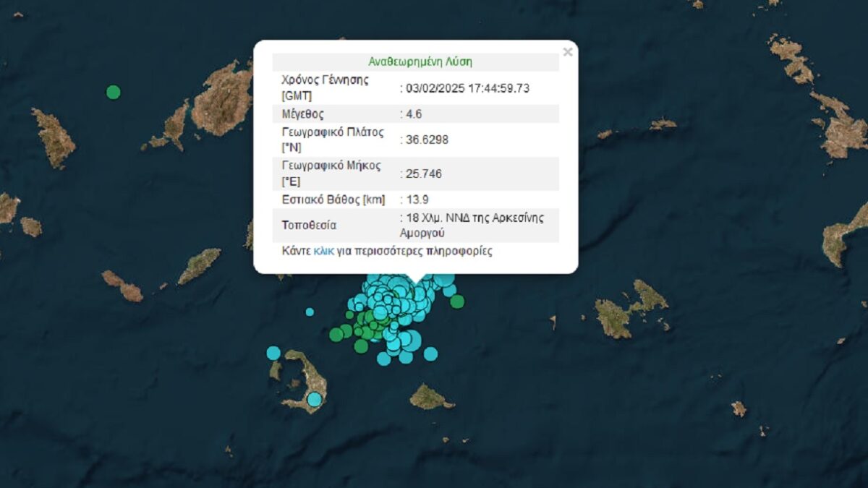
Task: Select the green marker on the cluster's east edge
Action: [x=457, y=301]
